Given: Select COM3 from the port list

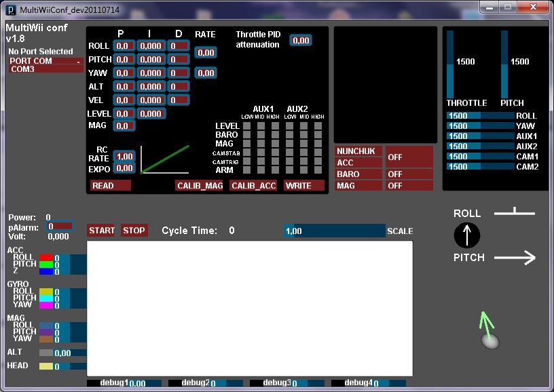Looking at the screenshot, I should 46,68.
